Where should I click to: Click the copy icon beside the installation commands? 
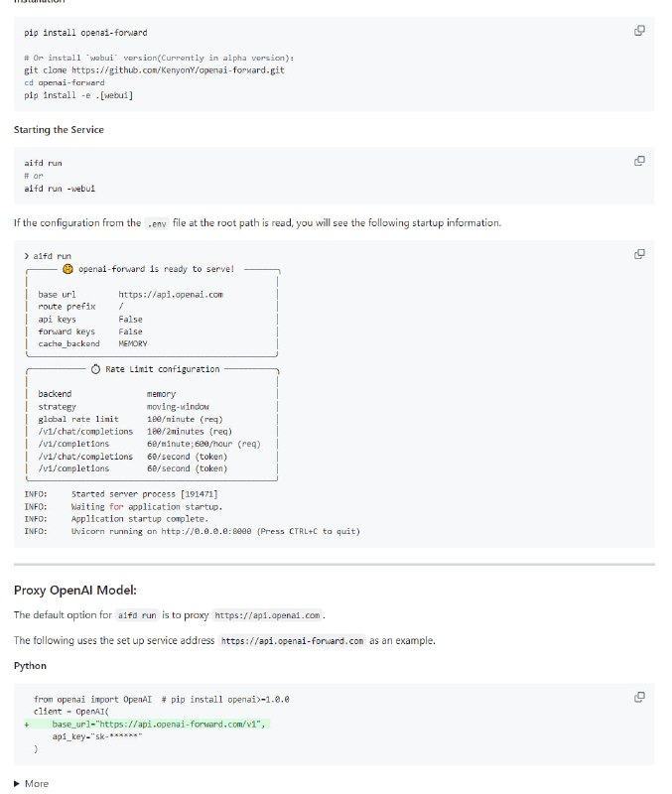click(x=638, y=32)
